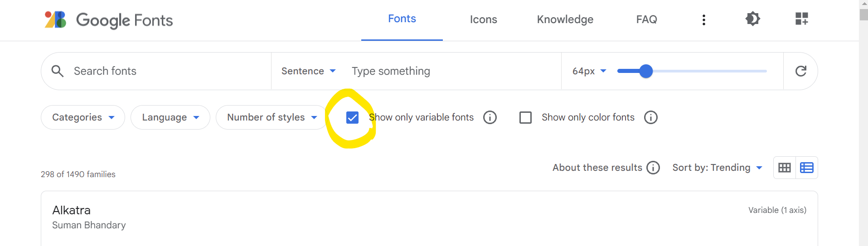Switch to the list view layout
The height and width of the screenshot is (246, 868).
[806, 168]
